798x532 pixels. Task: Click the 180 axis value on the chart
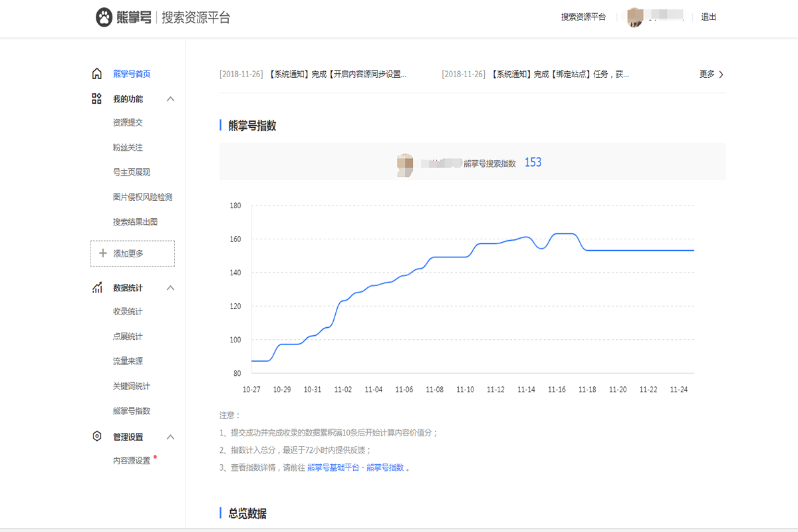click(x=235, y=205)
